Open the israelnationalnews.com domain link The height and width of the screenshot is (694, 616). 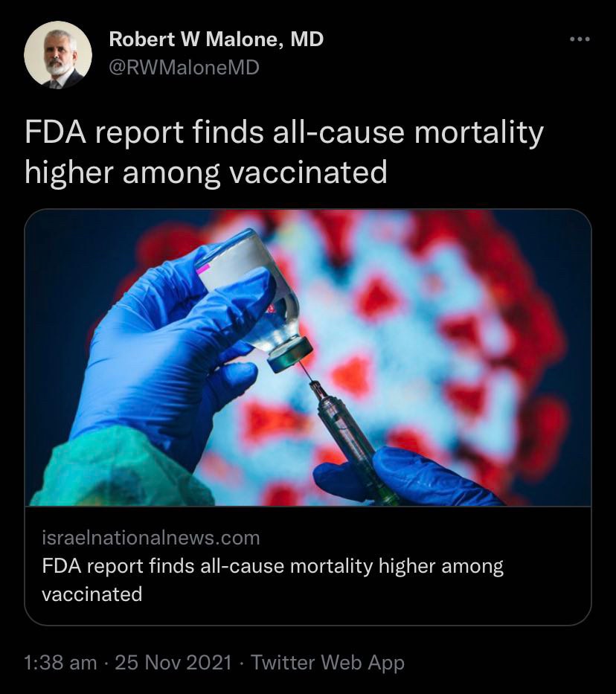[x=151, y=539]
